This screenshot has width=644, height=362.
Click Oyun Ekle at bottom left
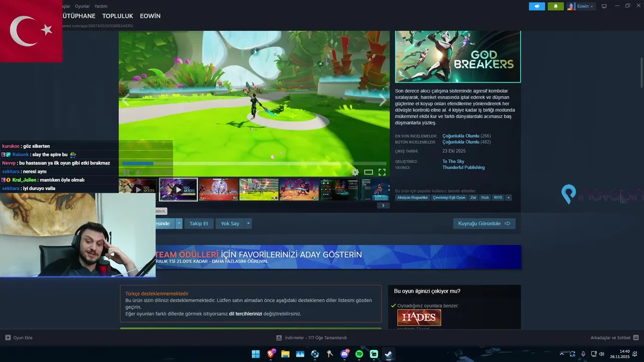click(x=19, y=338)
